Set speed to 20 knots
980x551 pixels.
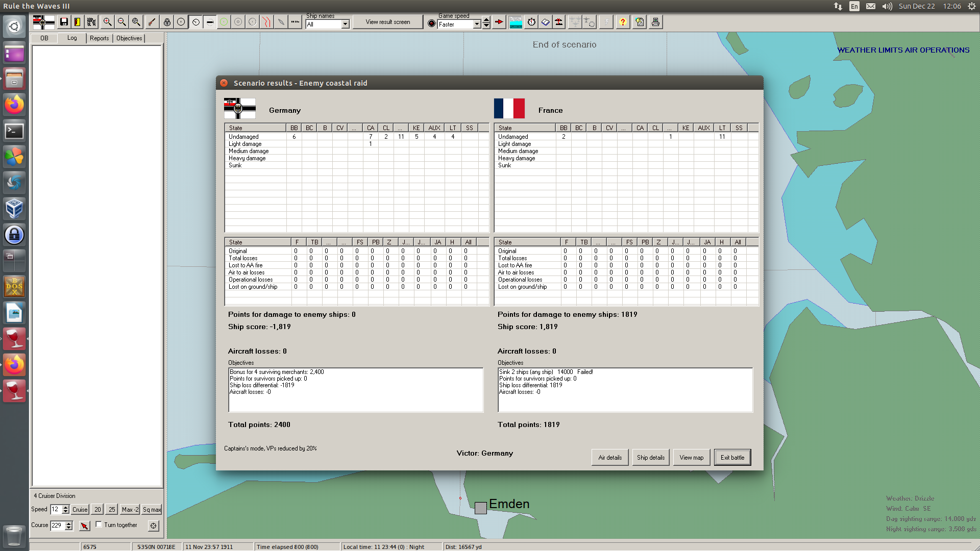pos(97,509)
